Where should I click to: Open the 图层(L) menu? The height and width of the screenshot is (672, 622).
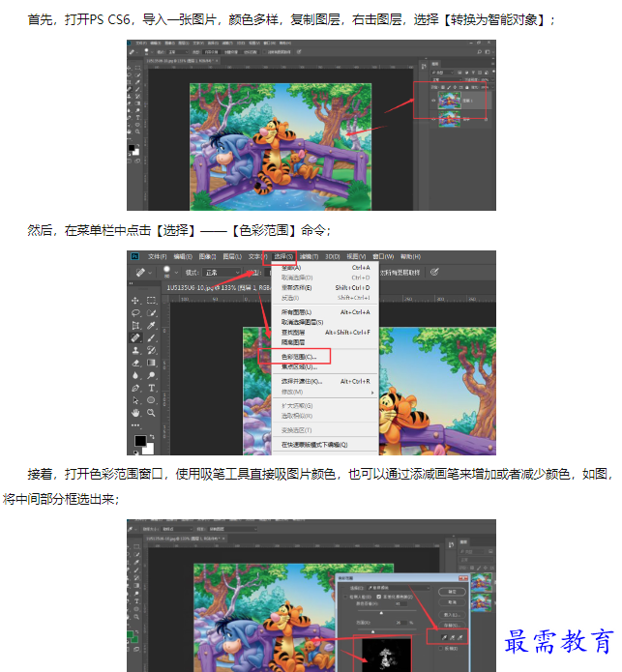click(232, 256)
